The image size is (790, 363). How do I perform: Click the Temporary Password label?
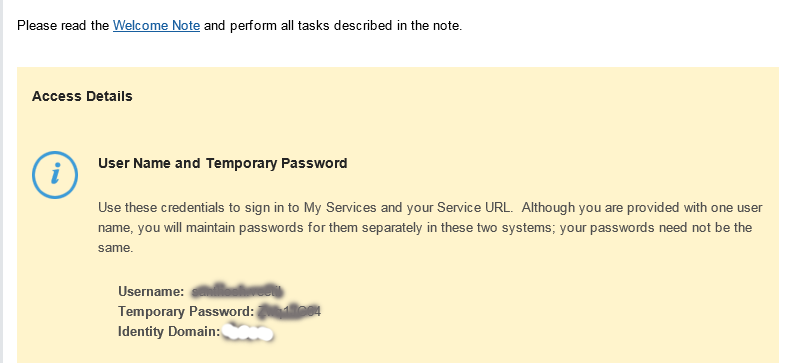186,312
